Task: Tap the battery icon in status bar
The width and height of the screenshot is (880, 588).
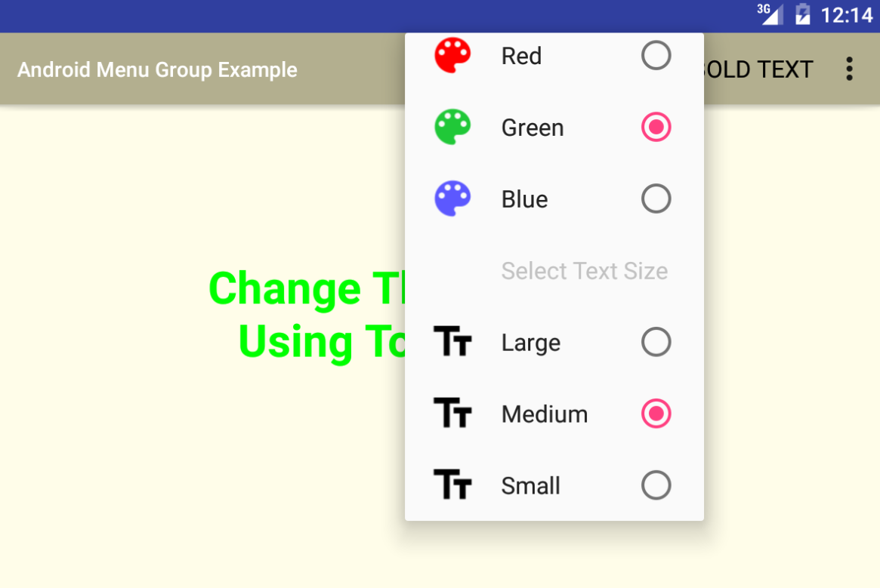Action: 803,14
